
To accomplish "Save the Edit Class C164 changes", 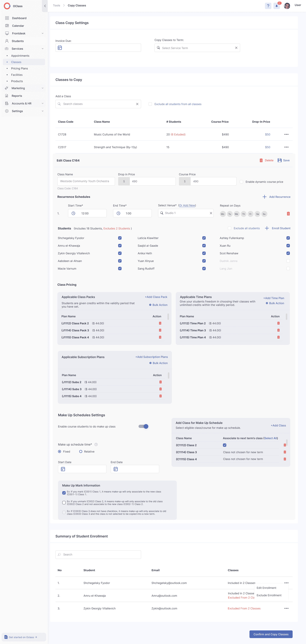I will click(x=284, y=160).
